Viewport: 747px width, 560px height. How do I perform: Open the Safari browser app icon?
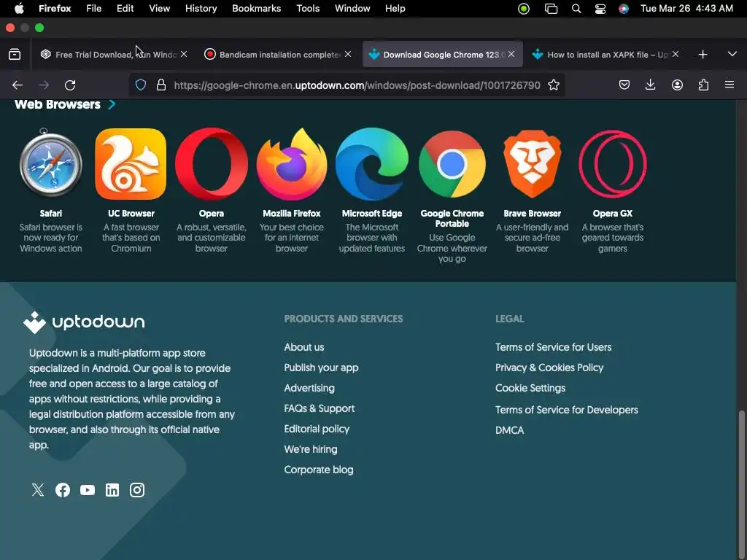pos(50,163)
